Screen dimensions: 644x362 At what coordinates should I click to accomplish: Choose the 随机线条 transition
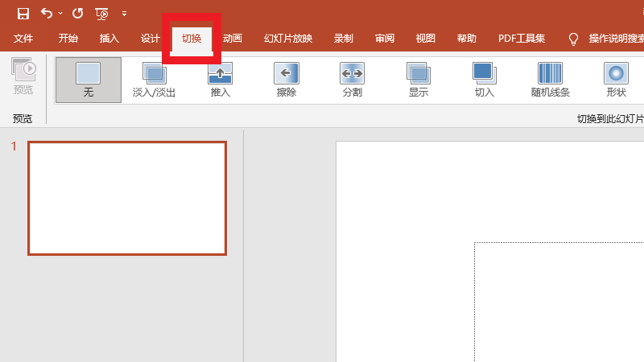[550, 80]
